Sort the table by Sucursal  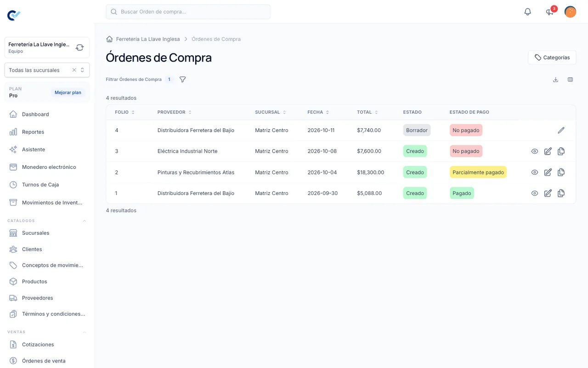[270, 112]
